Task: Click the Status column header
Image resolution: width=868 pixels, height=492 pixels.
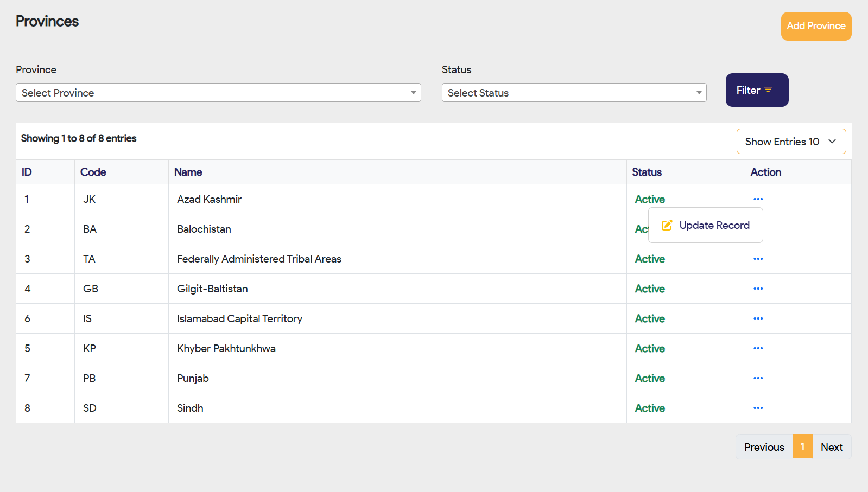Action: [x=647, y=172]
